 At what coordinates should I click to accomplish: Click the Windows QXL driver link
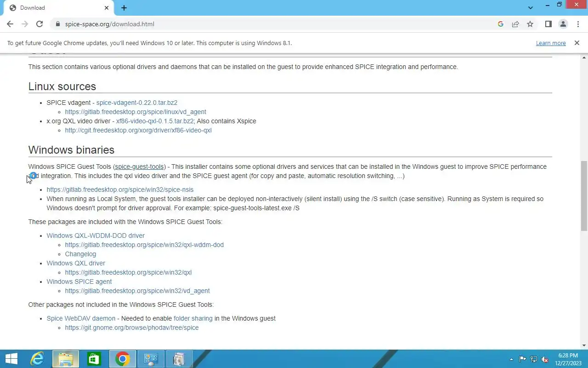(76, 263)
